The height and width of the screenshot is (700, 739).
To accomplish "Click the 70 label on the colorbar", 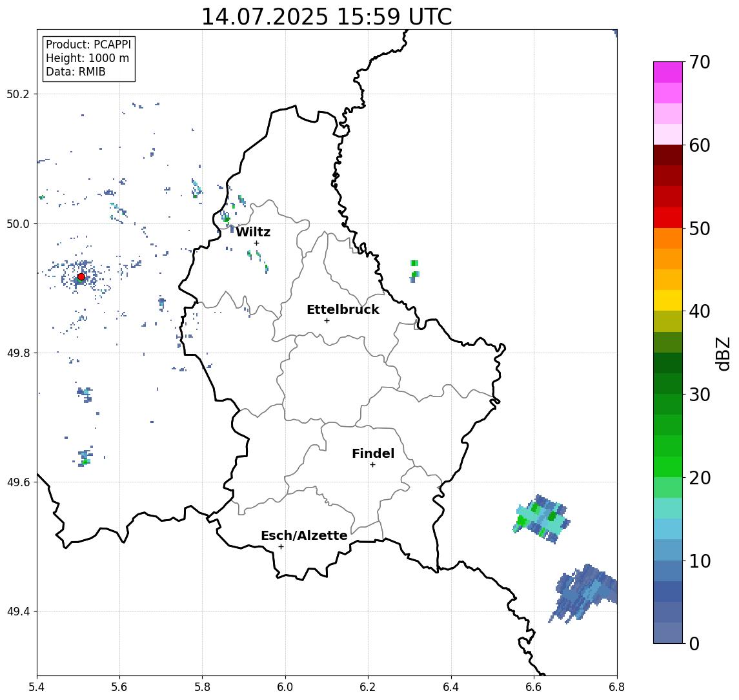I will pos(700,62).
